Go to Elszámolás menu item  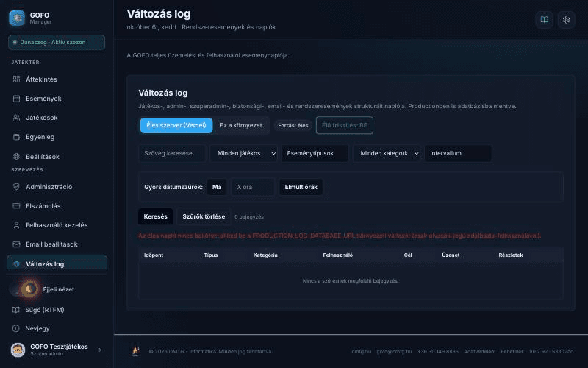57,206
